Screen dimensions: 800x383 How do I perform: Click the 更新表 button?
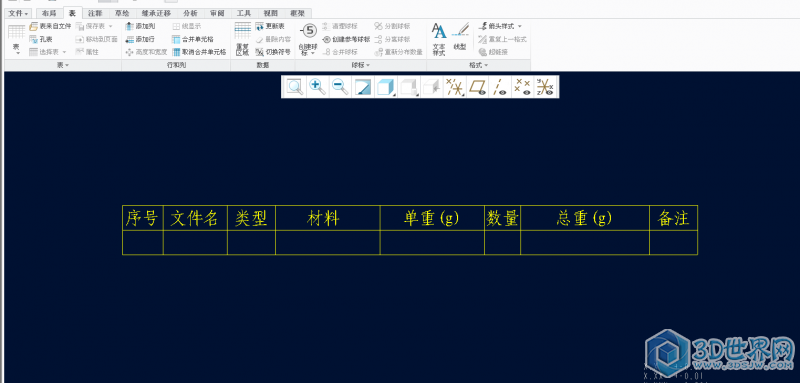point(270,26)
